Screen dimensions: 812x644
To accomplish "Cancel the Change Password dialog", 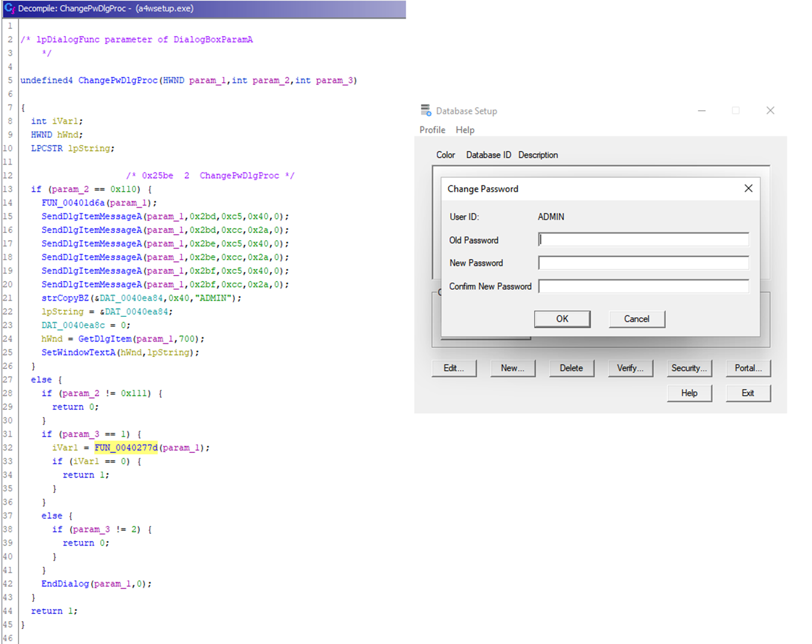I will click(x=636, y=319).
